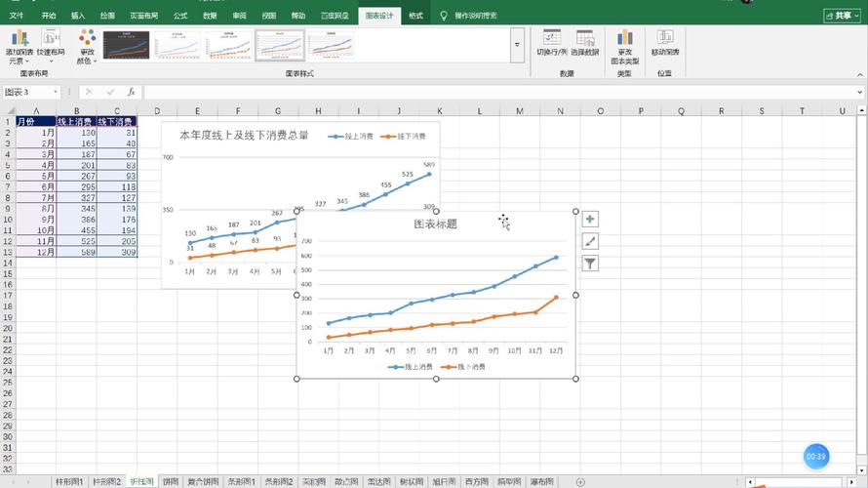868x488 pixels.
Task: Click the lightbulb tell-me search box
Action: tap(468, 16)
